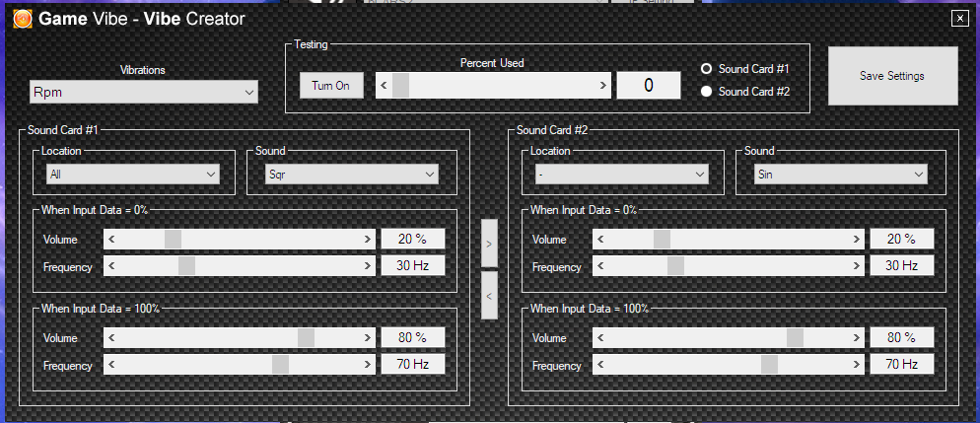Click Sound Card #2 100% Frequency slider thumb

point(769,364)
